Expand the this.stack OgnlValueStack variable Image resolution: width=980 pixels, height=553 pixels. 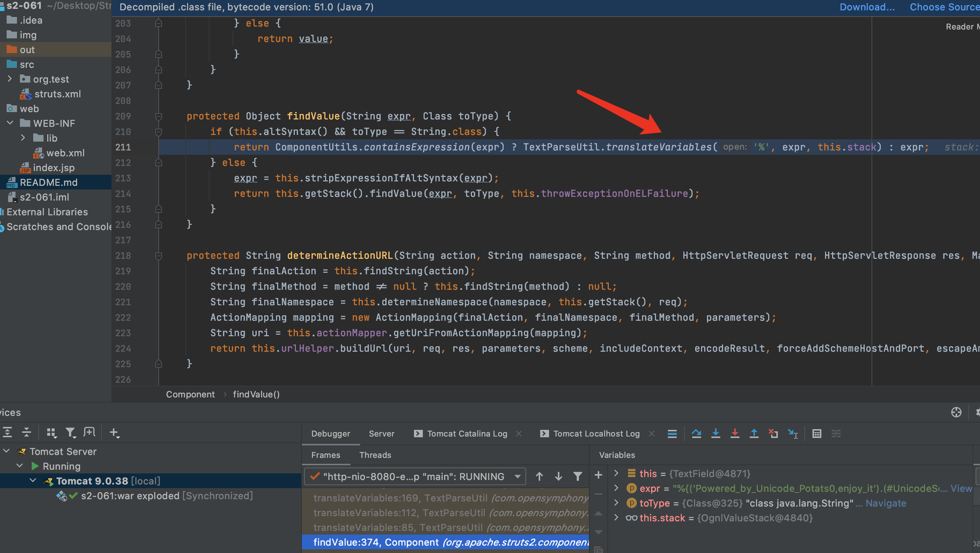coord(616,518)
